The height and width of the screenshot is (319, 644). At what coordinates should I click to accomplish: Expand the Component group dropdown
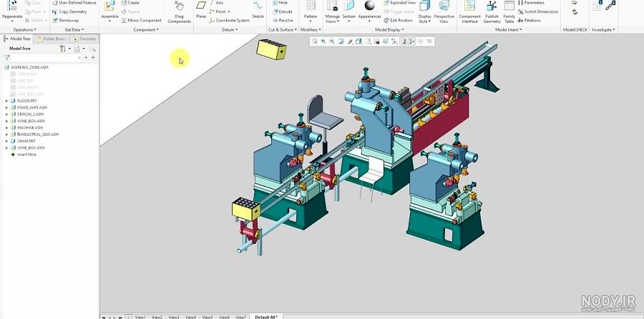coord(146,29)
